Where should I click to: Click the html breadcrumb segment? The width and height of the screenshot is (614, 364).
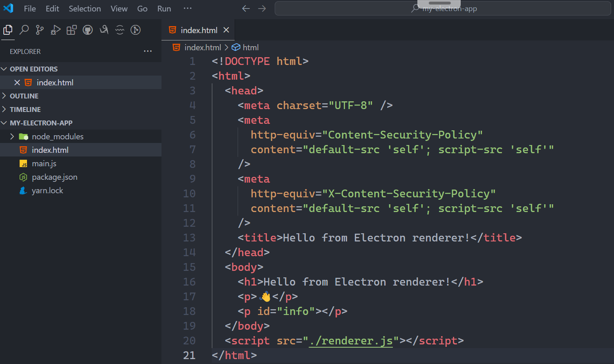pos(251,47)
